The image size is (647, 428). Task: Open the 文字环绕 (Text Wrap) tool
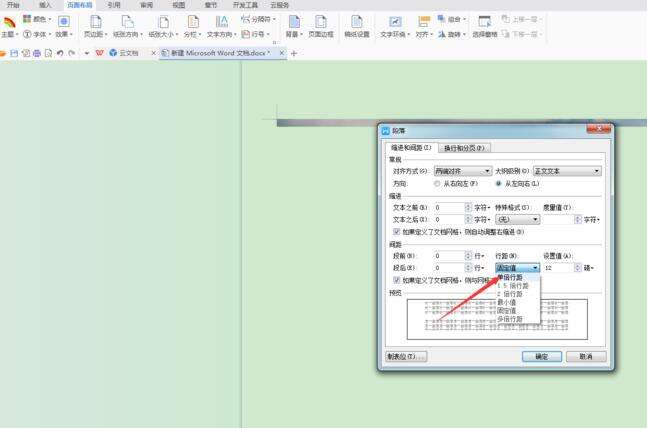(394, 24)
